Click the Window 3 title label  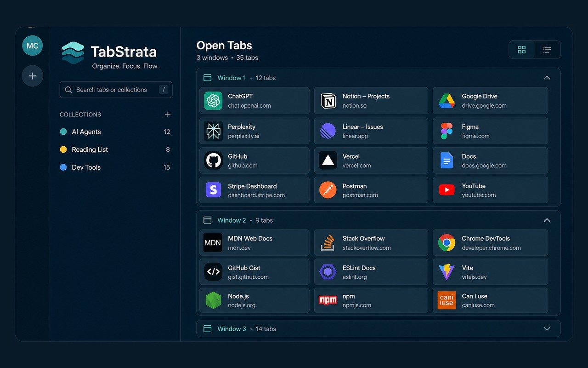[232, 329]
